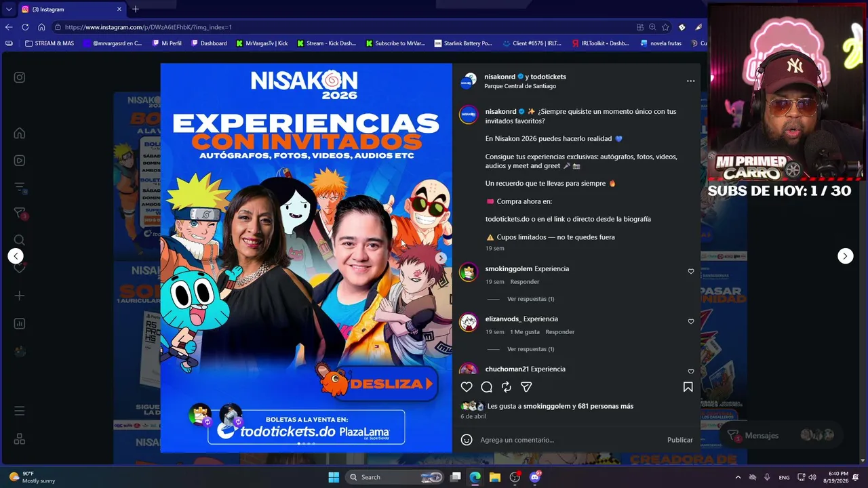Open the novela frutas bookmark
Viewport: 868px width, 488px height.
661,43
